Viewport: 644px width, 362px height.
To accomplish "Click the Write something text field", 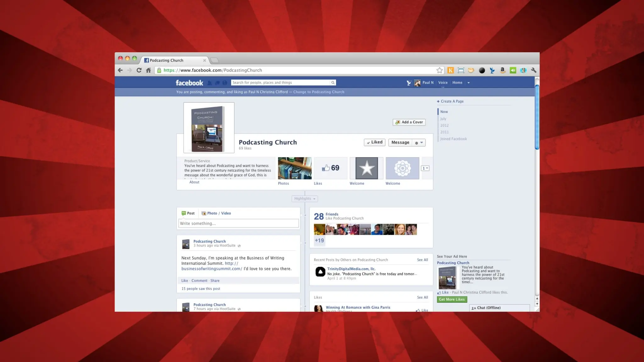I will [238, 223].
